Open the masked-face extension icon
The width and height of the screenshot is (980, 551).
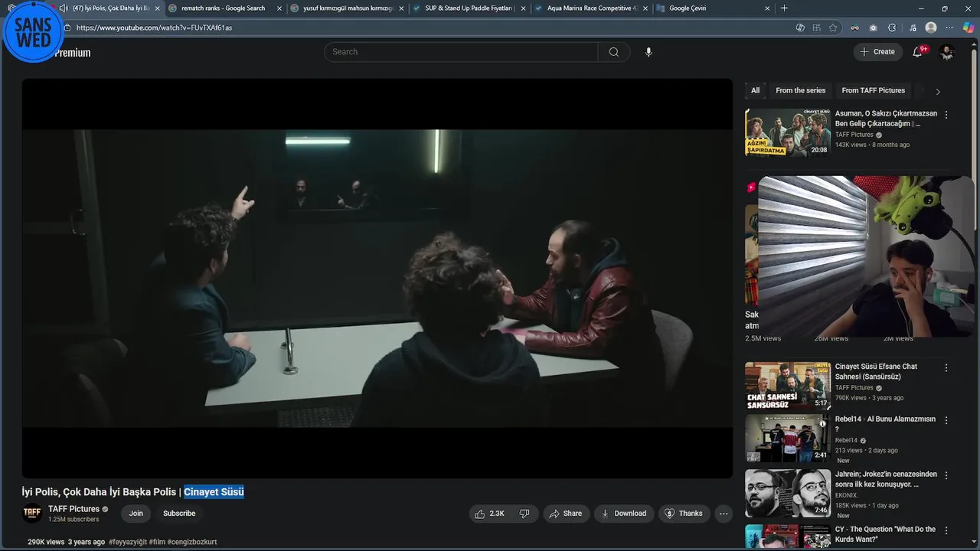854,28
